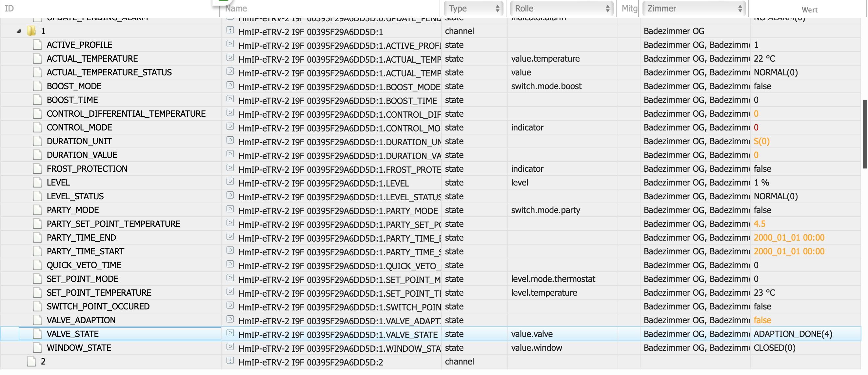Screen dimensions: 868x375
Task: Click the vertical scrollbar thumb
Action: point(865,134)
